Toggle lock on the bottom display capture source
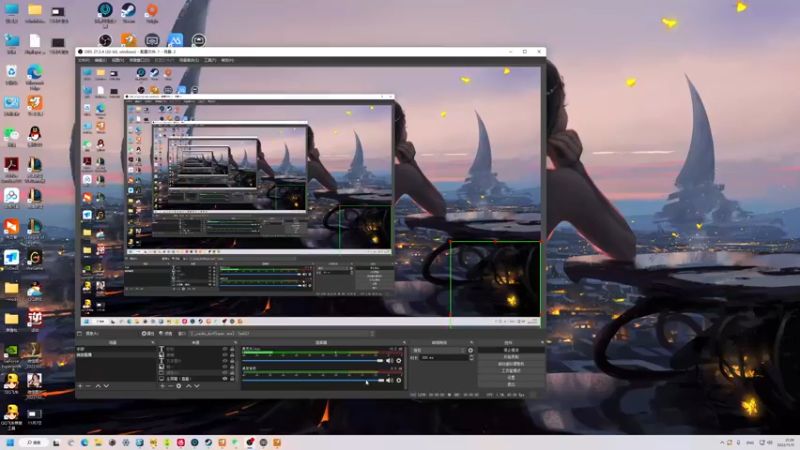Image resolution: width=800 pixels, height=450 pixels. point(232,379)
